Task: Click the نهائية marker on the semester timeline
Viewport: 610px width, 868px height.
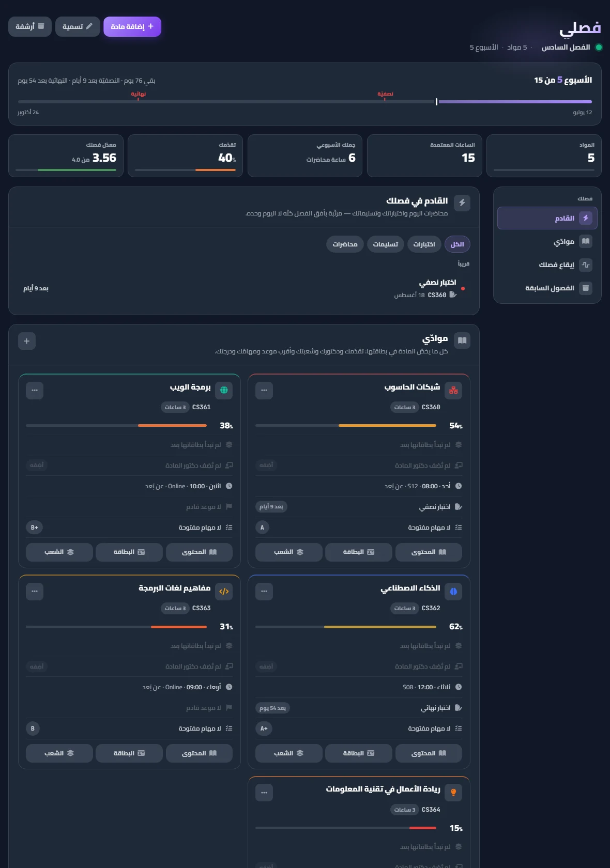Action: point(138,95)
